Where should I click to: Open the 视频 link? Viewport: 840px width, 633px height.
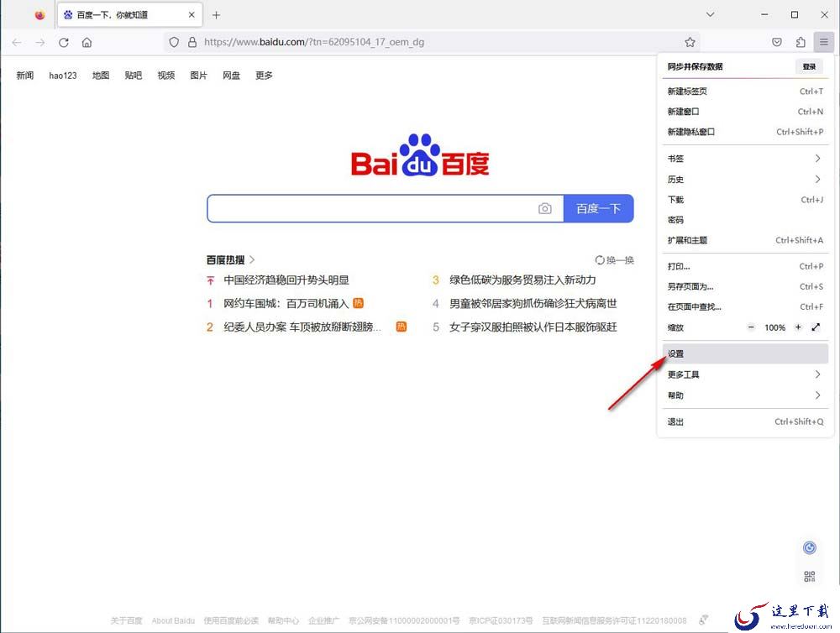click(x=166, y=76)
